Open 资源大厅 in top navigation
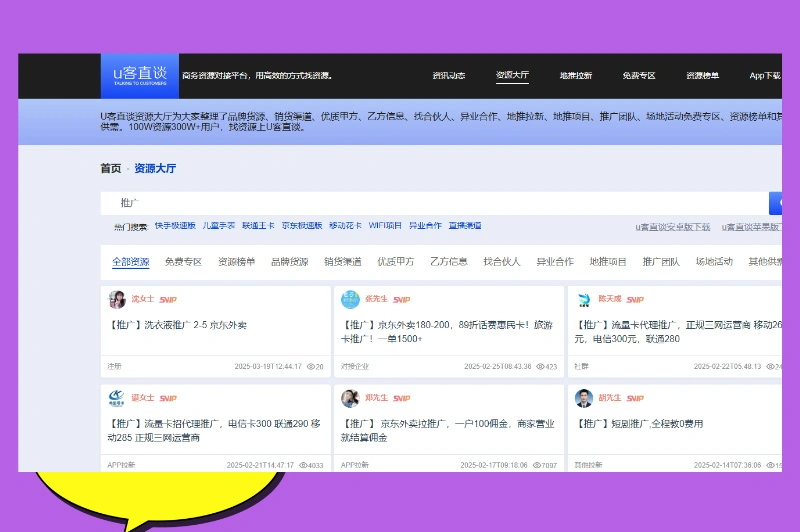800x532 pixels. pos(512,75)
